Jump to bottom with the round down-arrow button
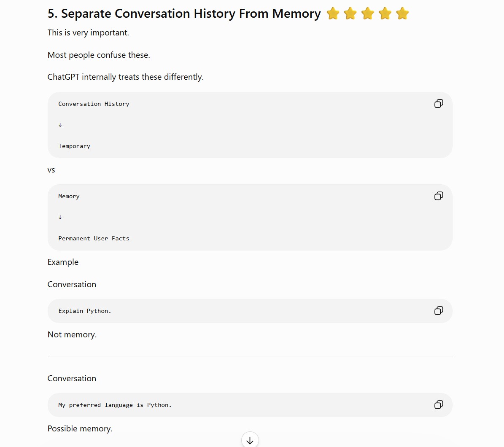504x447 pixels. pyautogui.click(x=250, y=439)
